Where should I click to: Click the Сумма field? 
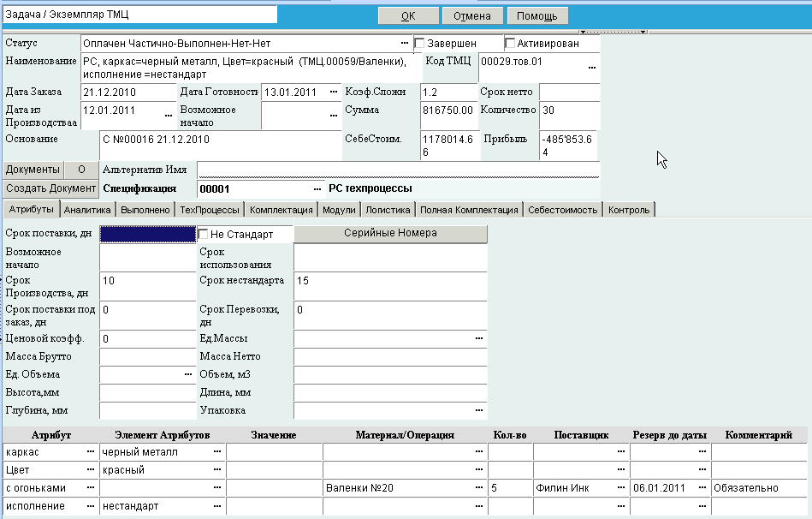coord(448,115)
